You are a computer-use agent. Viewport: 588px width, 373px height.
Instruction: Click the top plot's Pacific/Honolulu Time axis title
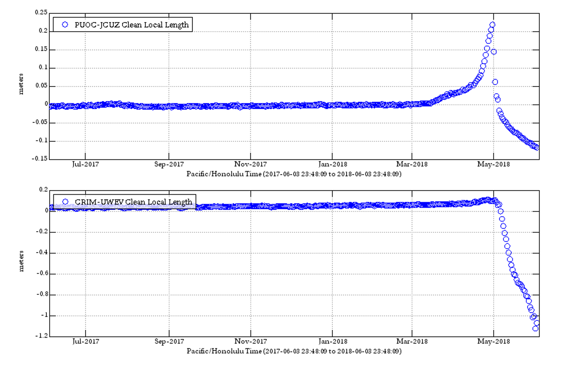tap(294, 174)
